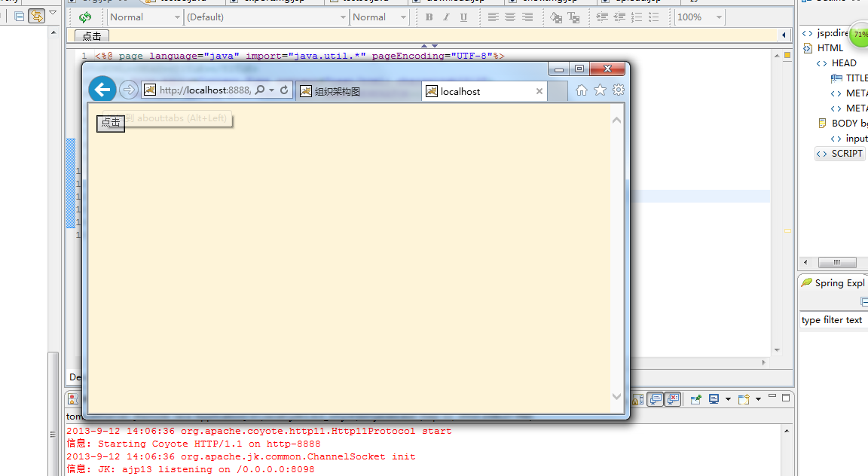Toggle underline formatting button

point(463,17)
